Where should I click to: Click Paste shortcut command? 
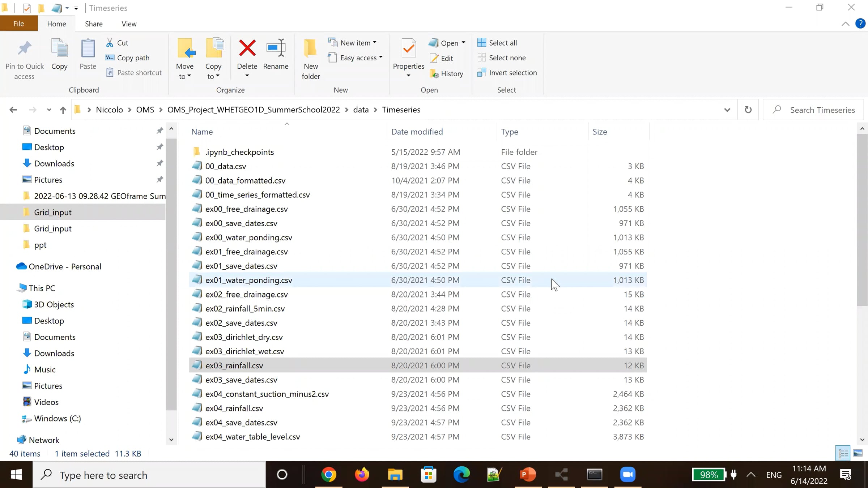tap(134, 73)
